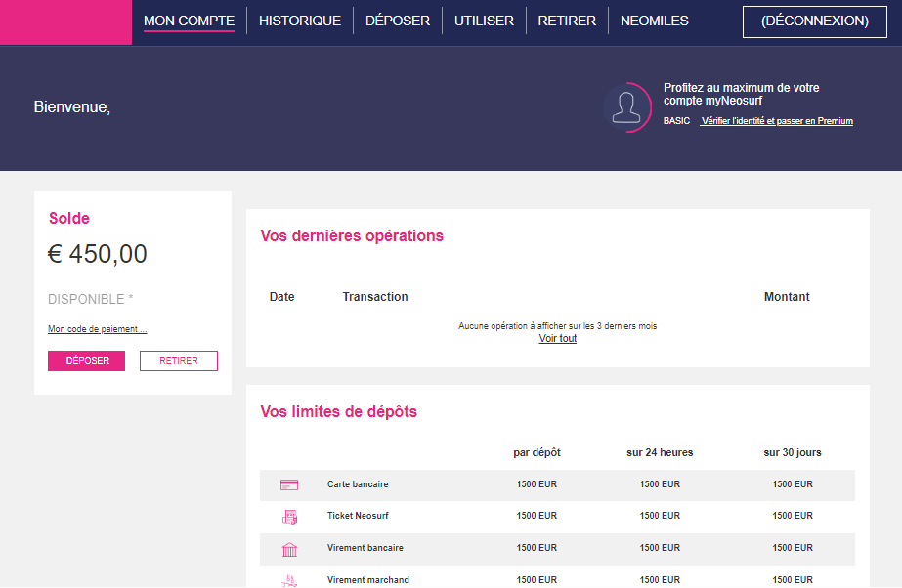This screenshot has height=588, width=902.
Task: Open the Mon code de paiement link
Action: click(x=97, y=329)
